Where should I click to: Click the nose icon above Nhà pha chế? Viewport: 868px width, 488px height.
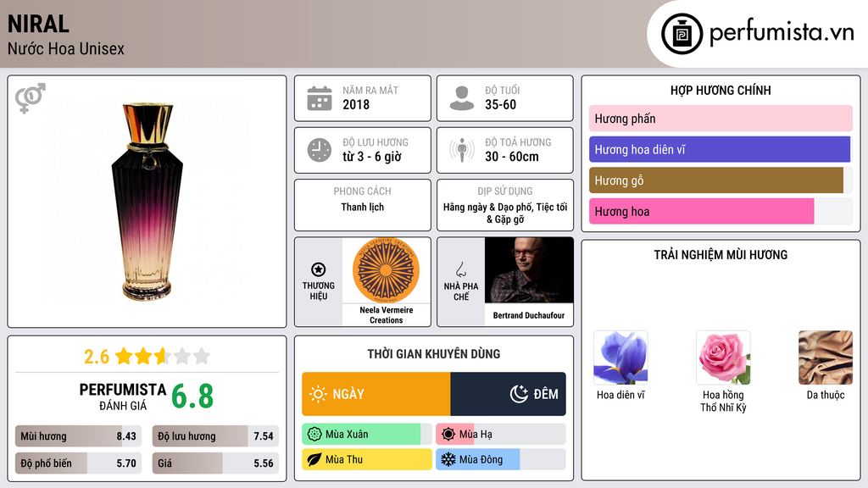[x=460, y=269]
